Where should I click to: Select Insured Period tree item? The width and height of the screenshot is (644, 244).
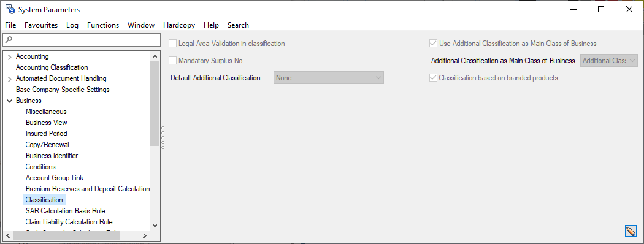tap(47, 134)
